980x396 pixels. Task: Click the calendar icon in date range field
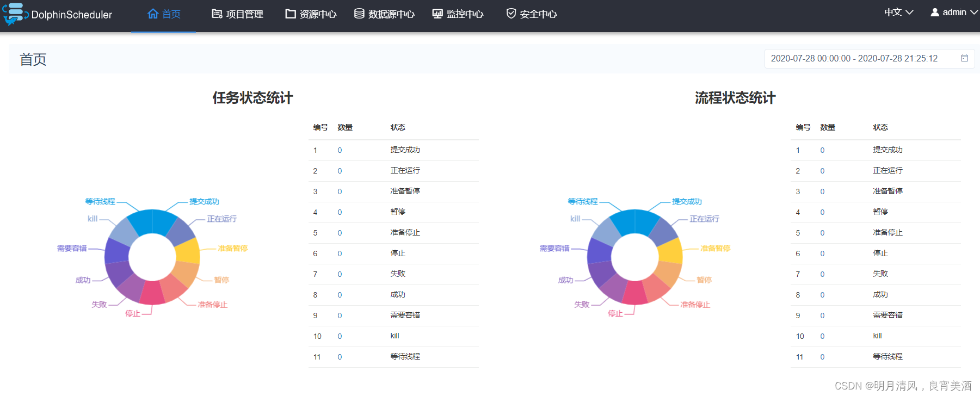(x=964, y=58)
